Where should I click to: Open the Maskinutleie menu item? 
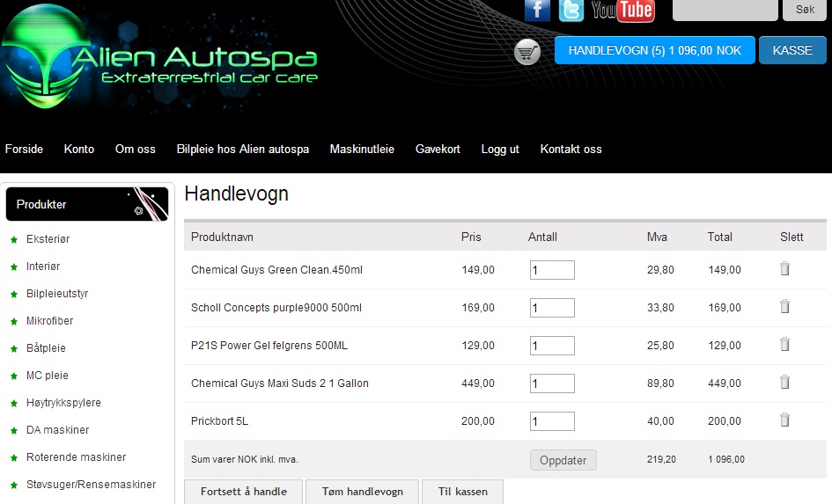pyautogui.click(x=362, y=149)
